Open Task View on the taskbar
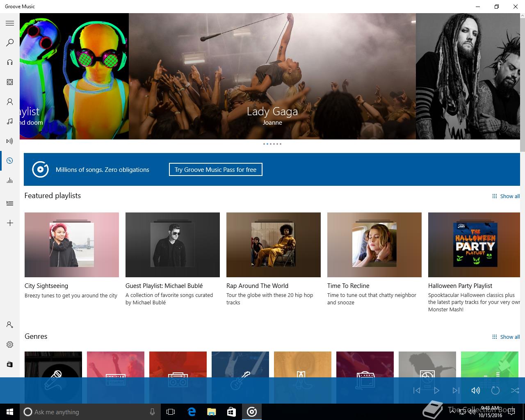Screen dimensions: 525x420 171,412
